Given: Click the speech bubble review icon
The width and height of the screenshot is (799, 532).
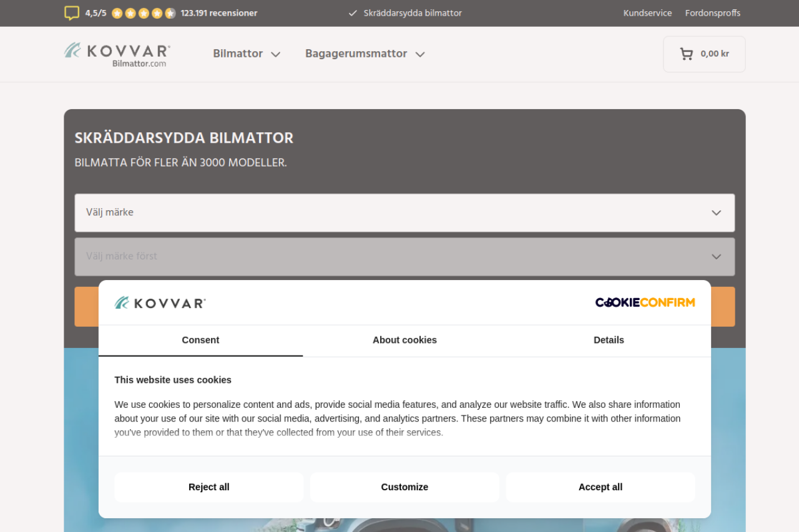Looking at the screenshot, I should pyautogui.click(x=72, y=13).
